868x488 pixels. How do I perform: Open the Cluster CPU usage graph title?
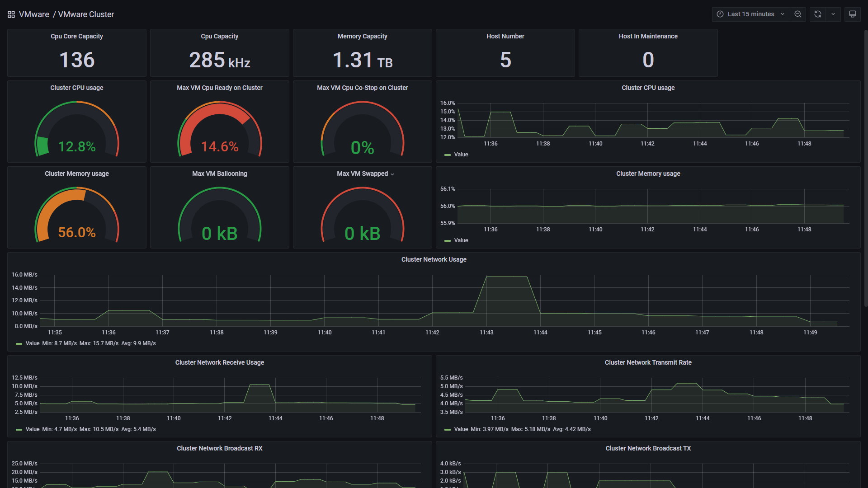tap(648, 88)
